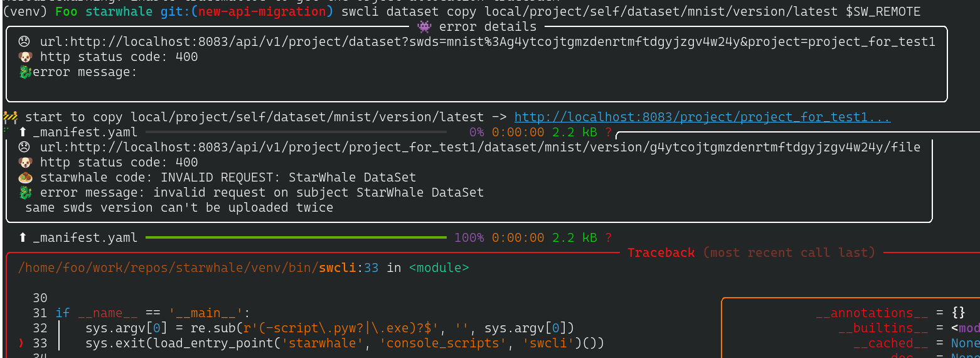
Task: Click dragon emoji beside the empty error message
Action: coord(25,72)
